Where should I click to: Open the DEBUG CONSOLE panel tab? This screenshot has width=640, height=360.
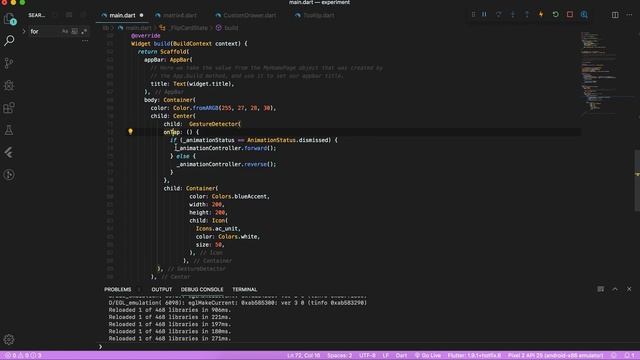202,289
